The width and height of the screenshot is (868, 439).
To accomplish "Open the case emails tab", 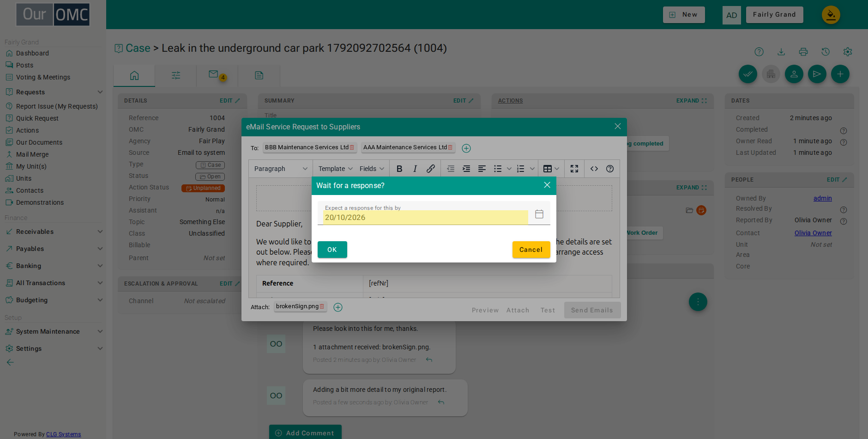I will [x=217, y=75].
